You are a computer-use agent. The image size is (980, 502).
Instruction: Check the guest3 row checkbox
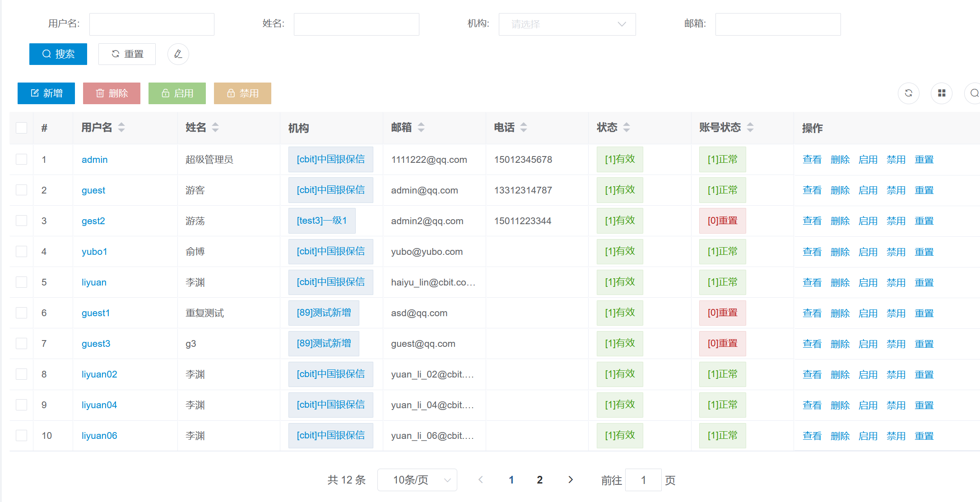click(x=21, y=343)
